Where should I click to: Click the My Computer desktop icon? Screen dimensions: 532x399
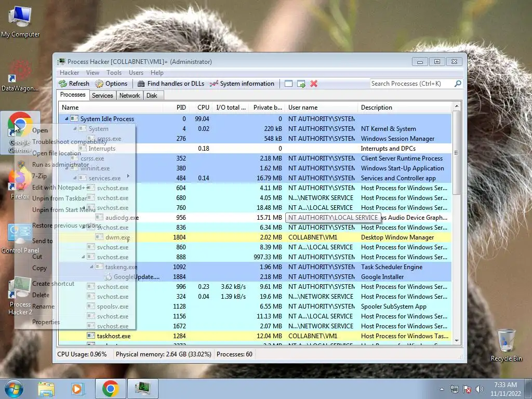coord(20,21)
